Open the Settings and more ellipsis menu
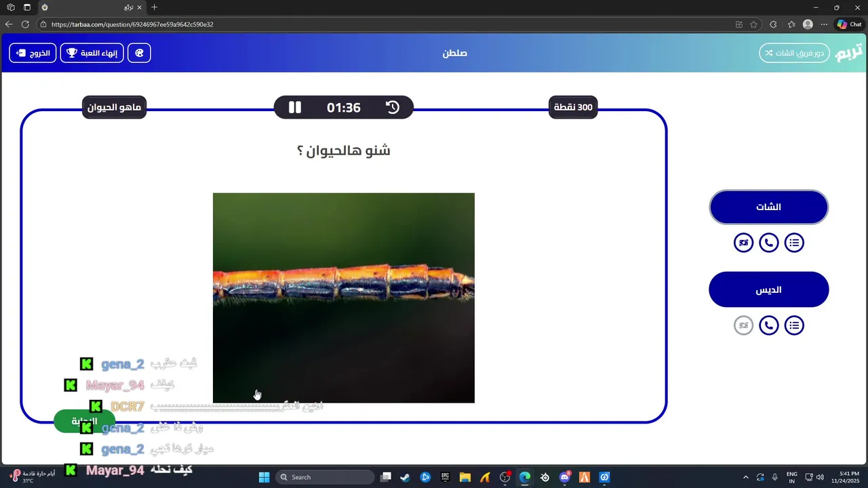 pos(824,24)
